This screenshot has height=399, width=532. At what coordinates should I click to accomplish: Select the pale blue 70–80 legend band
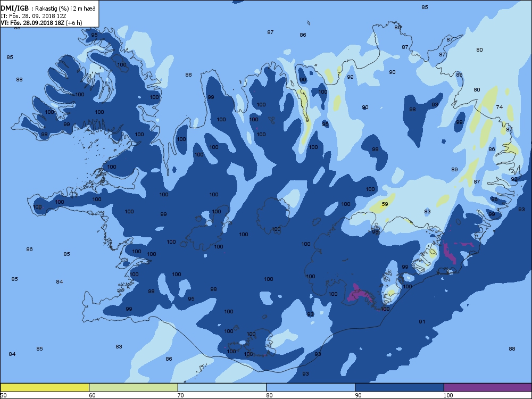(x=222, y=387)
